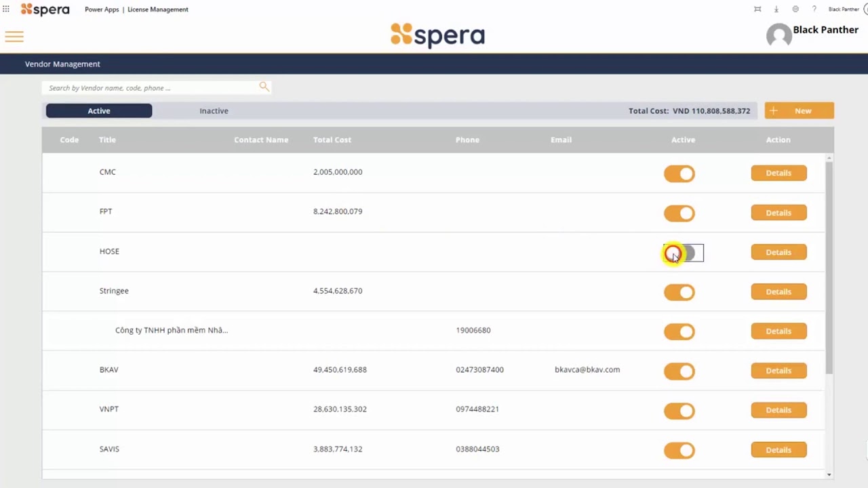Click the download icon in header

776,9
